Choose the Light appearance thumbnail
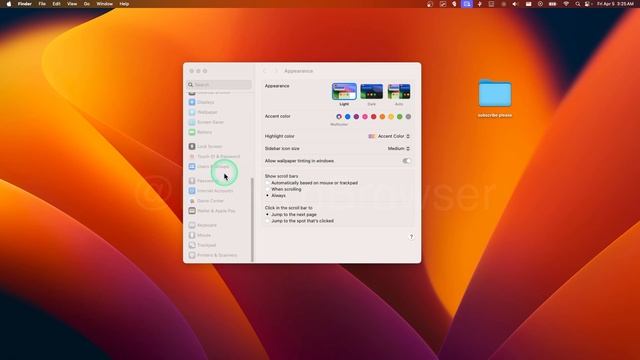The width and height of the screenshot is (640, 360). click(344, 92)
